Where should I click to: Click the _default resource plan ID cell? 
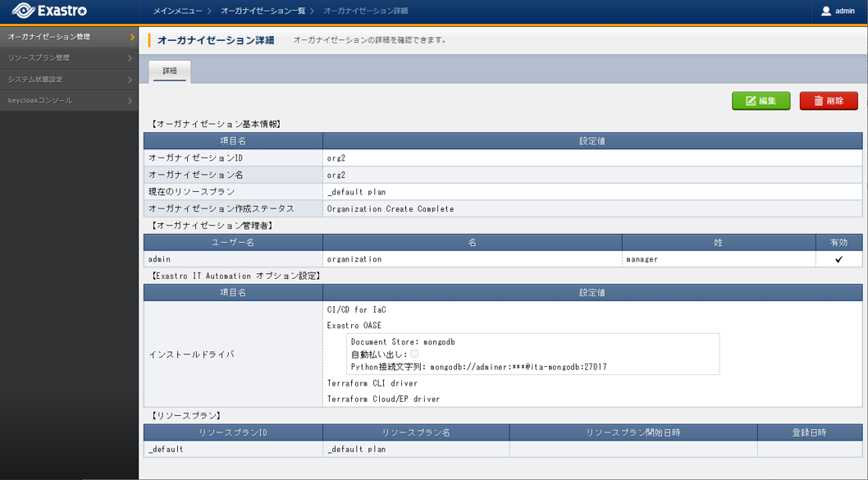(x=166, y=450)
